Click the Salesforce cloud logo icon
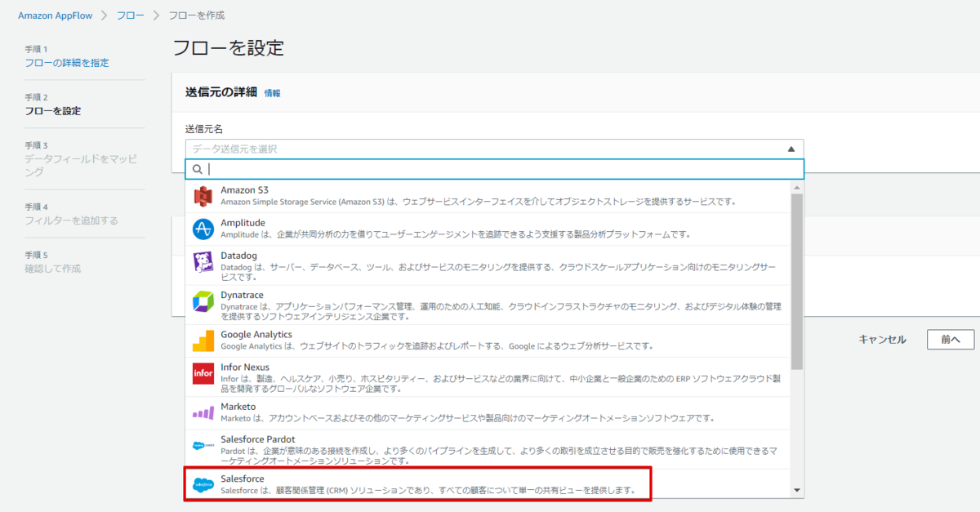Screen dimensions: 980x512 (203, 485)
